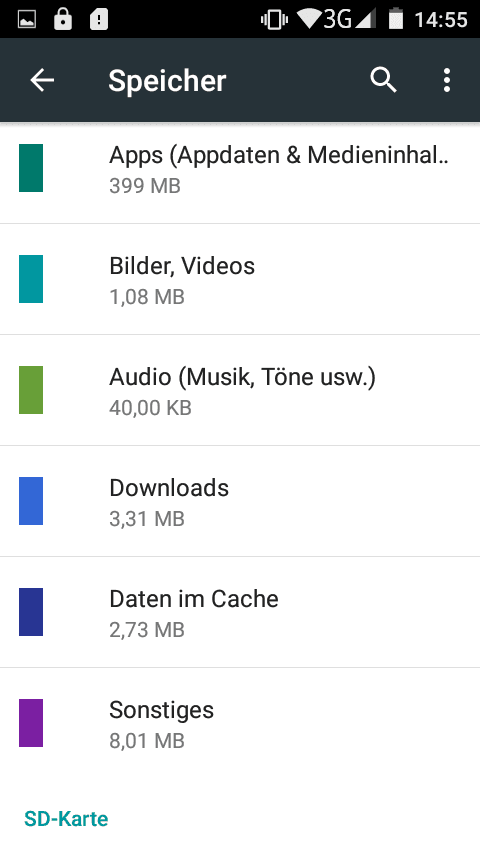The width and height of the screenshot is (480, 854).
Task: Tap the SD card warning status icon
Action: [99, 20]
